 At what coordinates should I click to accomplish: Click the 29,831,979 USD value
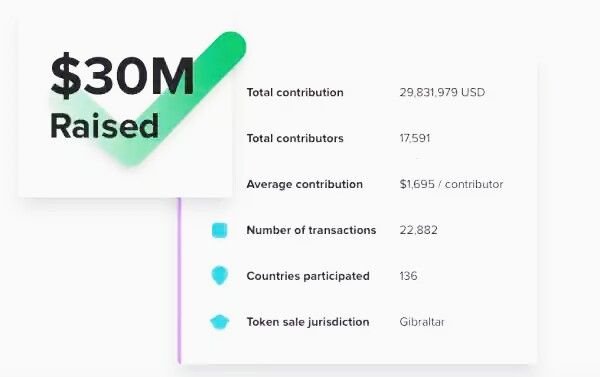pyautogui.click(x=442, y=92)
